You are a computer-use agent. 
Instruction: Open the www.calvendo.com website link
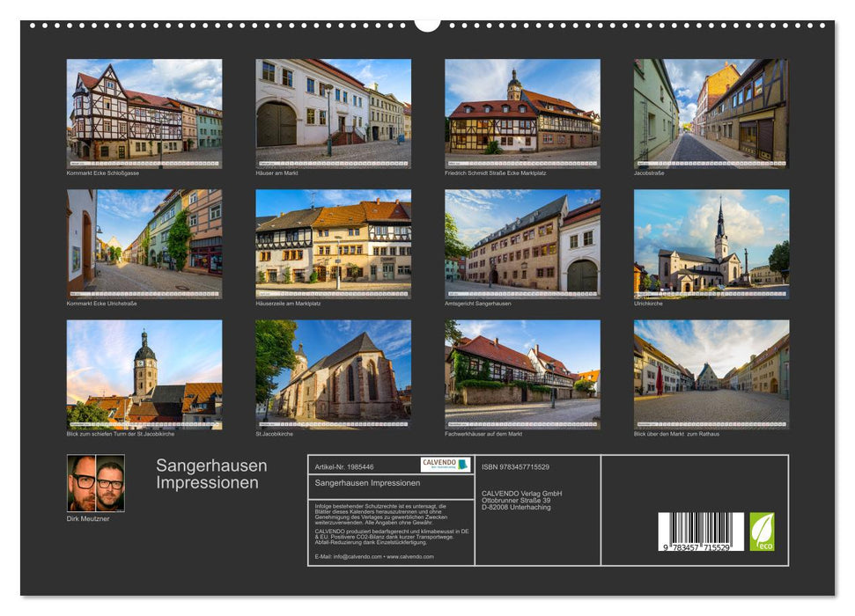pyautogui.click(x=410, y=558)
